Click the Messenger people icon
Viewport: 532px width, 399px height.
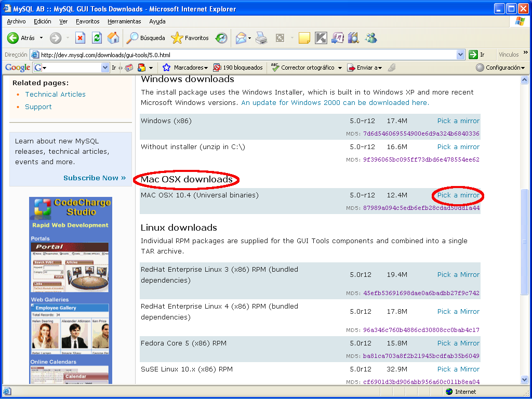click(x=371, y=38)
